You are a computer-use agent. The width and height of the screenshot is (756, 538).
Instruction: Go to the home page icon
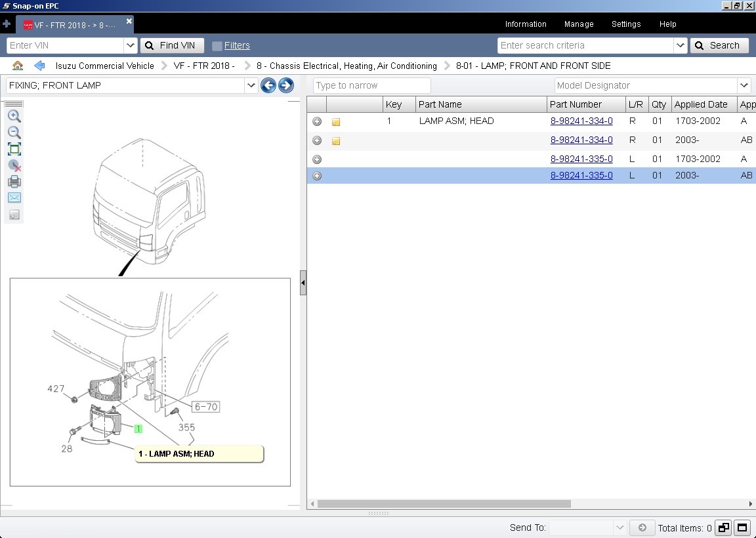18,66
